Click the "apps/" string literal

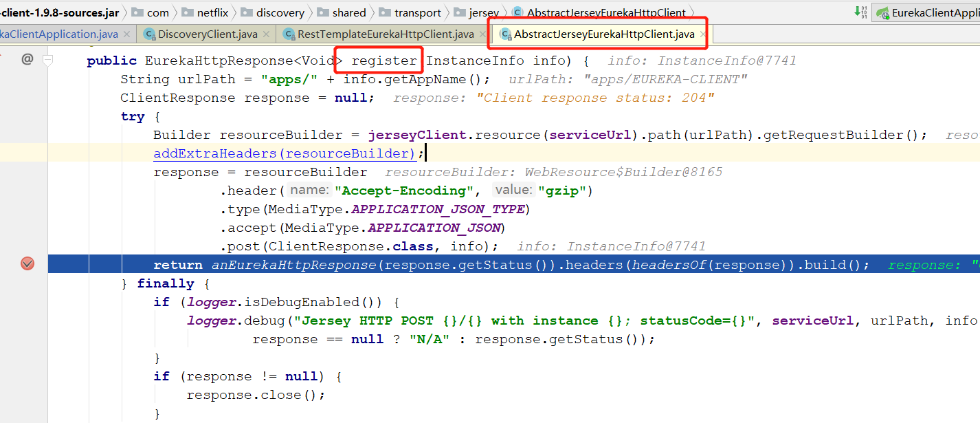(x=289, y=79)
